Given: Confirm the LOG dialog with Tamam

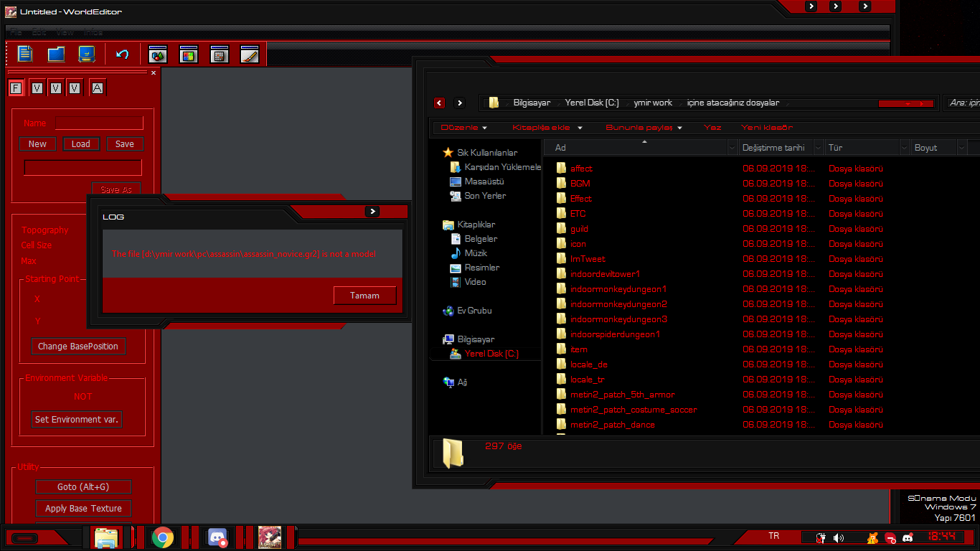Looking at the screenshot, I should click(x=364, y=296).
